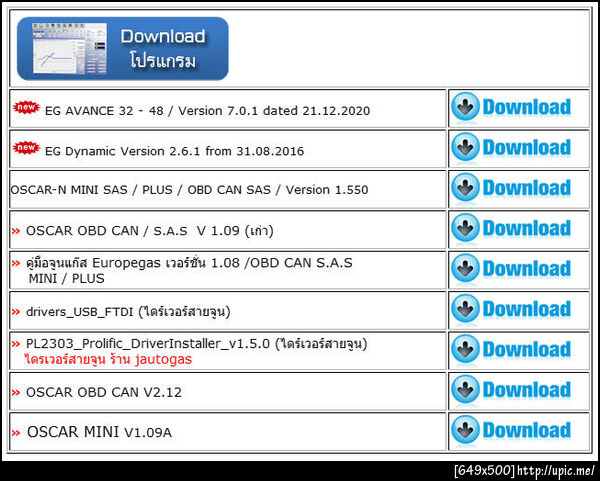Download PL2303 Prolific DriverInstaller v1.5.0
The height and width of the screenshot is (481, 600).
coord(511,350)
